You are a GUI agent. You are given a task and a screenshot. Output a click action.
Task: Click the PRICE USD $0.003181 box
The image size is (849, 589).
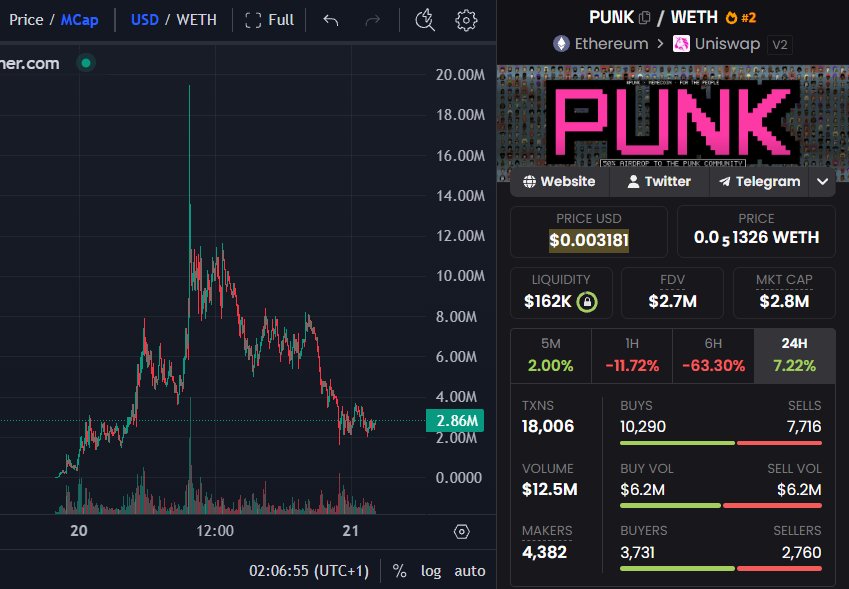[589, 232]
